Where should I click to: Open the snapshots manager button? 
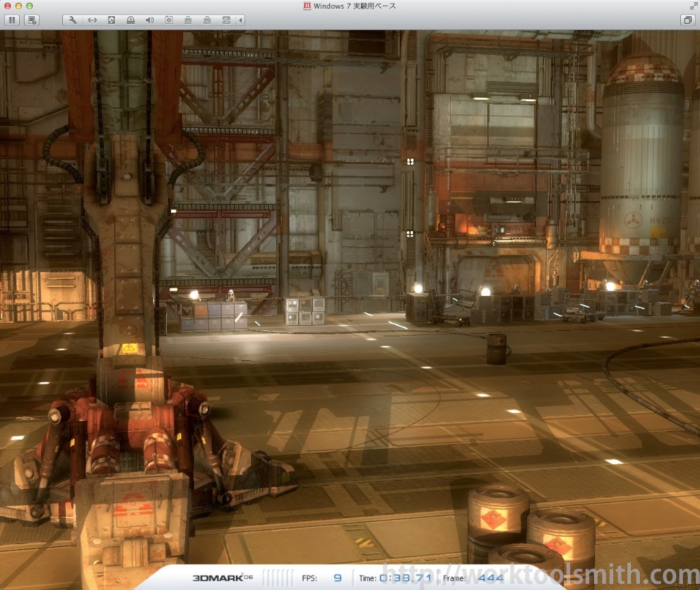pyautogui.click(x=31, y=20)
